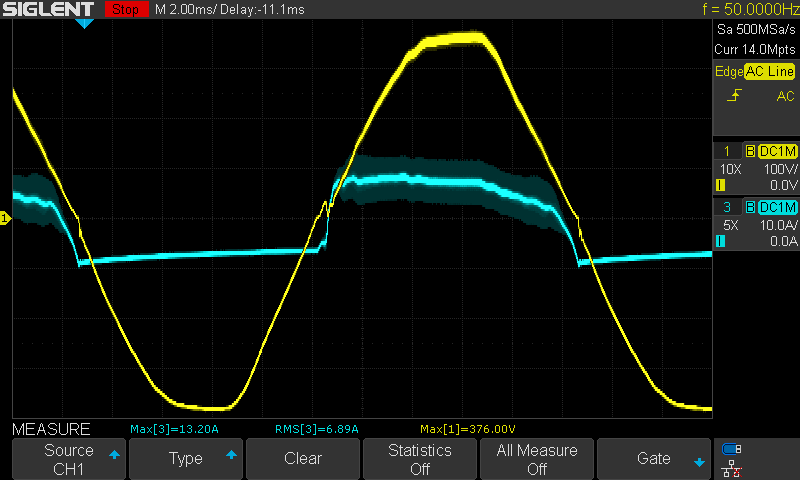This screenshot has width=800, height=480.
Task: Click channel 3 0.0A offset value
Action: [783, 241]
